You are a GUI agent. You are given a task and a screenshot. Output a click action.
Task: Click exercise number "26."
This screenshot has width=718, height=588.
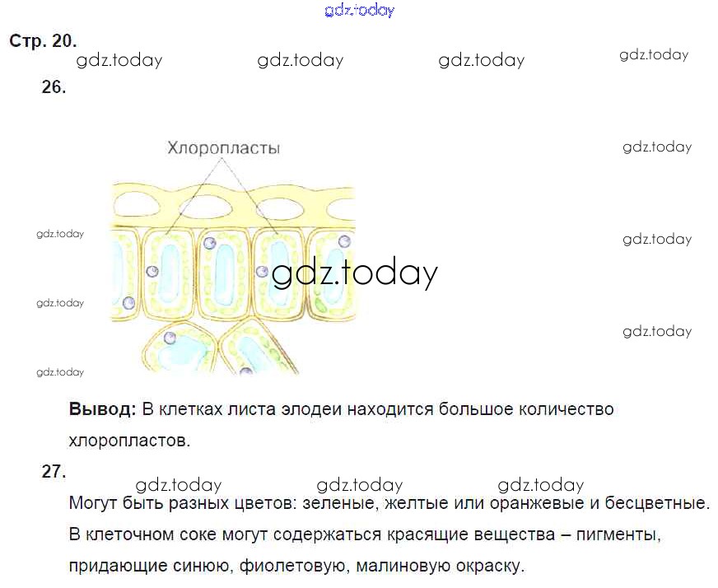point(54,87)
